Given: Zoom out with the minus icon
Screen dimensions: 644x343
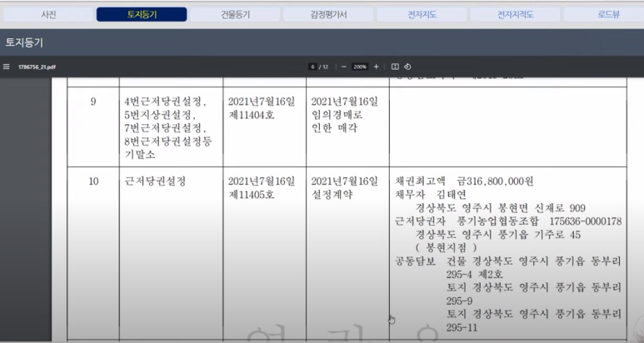Looking at the screenshot, I should [344, 67].
